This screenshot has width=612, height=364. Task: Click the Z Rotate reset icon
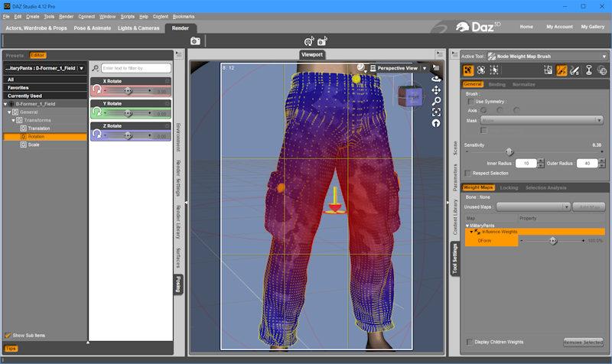[97, 135]
